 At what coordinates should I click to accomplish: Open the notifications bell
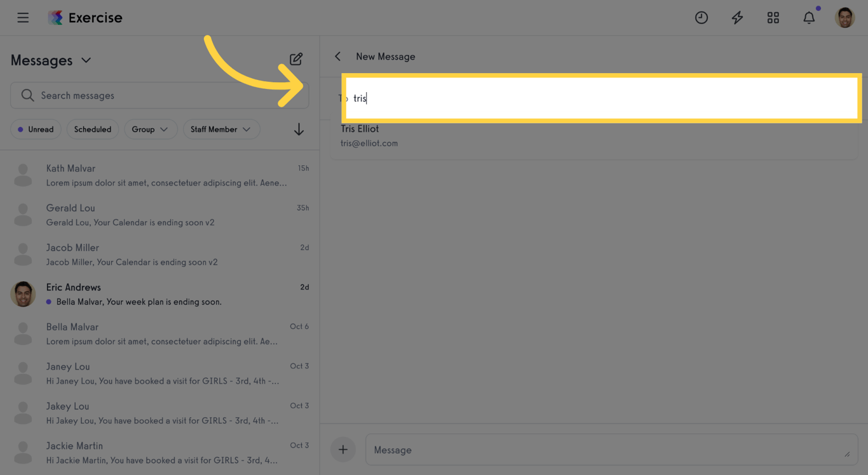coord(809,18)
